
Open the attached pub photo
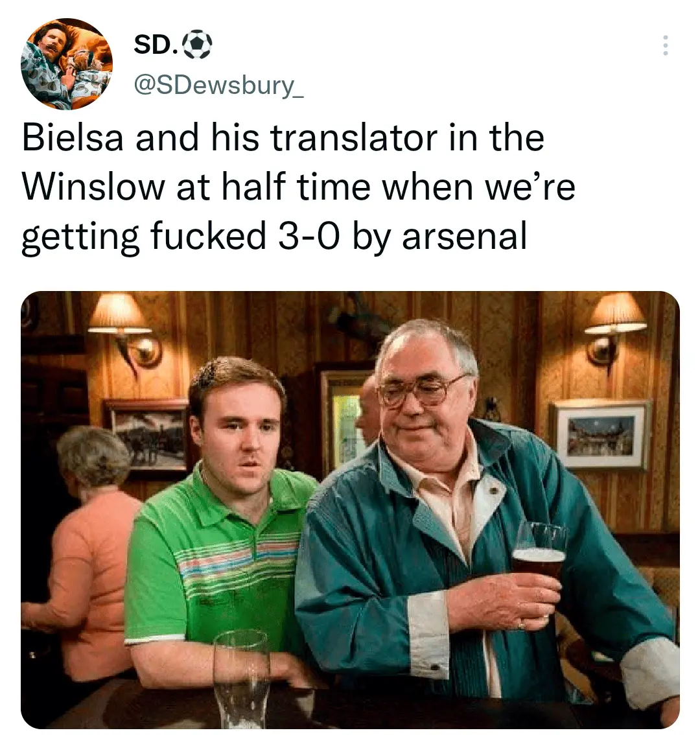[x=350, y=509]
